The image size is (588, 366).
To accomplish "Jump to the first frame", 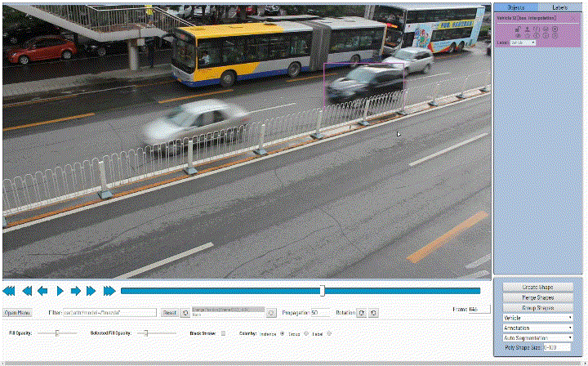I will click(x=9, y=291).
